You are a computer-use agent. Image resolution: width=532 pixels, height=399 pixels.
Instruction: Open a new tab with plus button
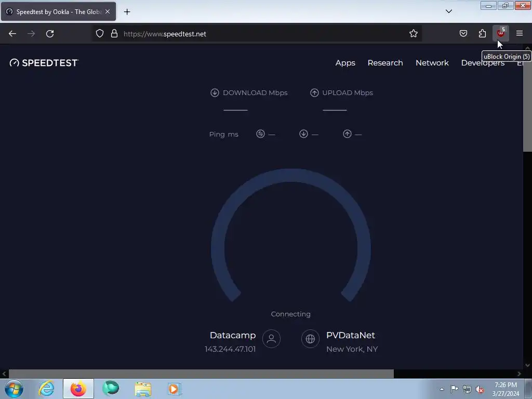pos(127,12)
